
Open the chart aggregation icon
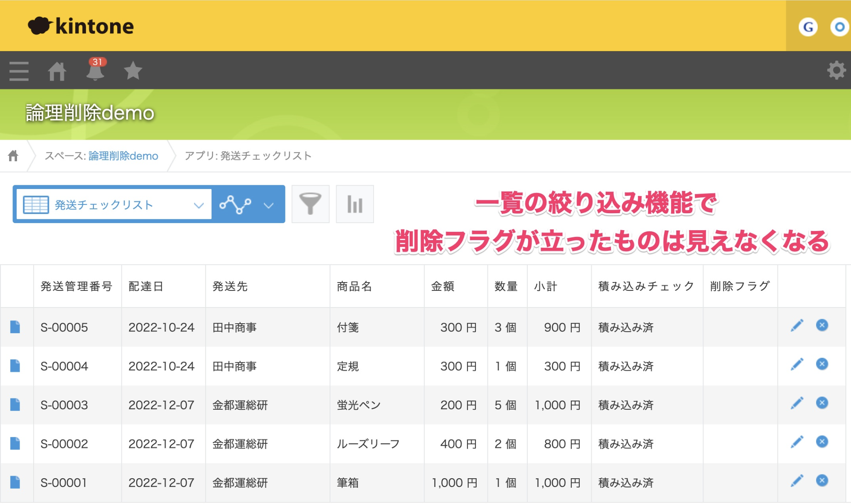[x=355, y=204]
